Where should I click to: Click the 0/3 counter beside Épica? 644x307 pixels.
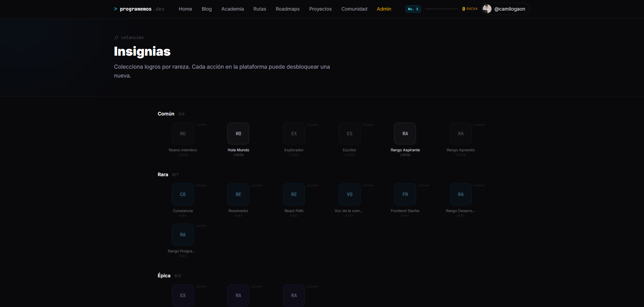coord(178,276)
